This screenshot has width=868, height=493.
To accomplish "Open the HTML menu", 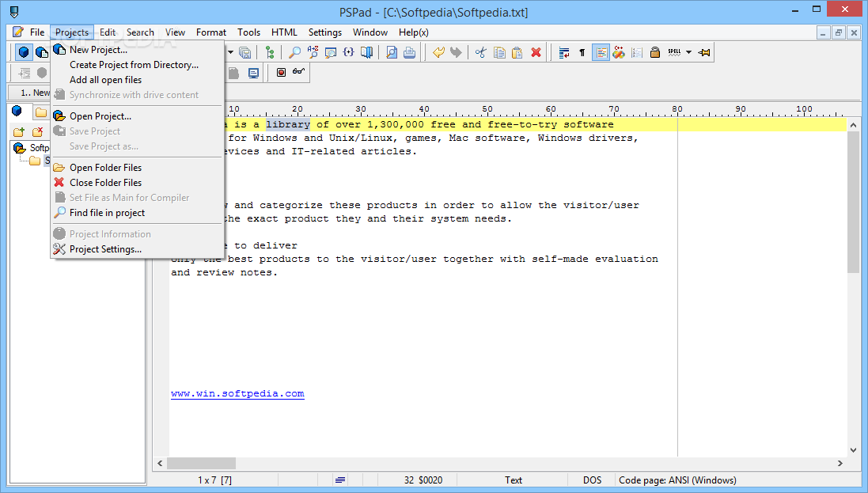I will 284,32.
